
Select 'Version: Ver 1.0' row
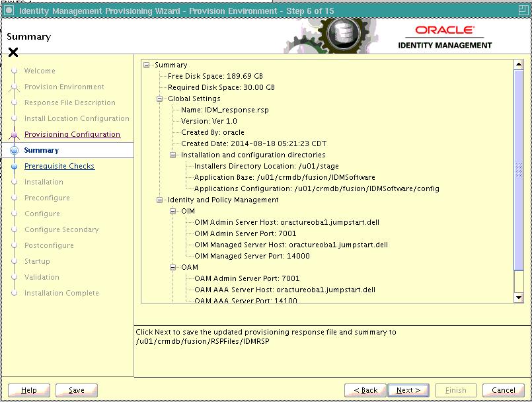click(209, 121)
